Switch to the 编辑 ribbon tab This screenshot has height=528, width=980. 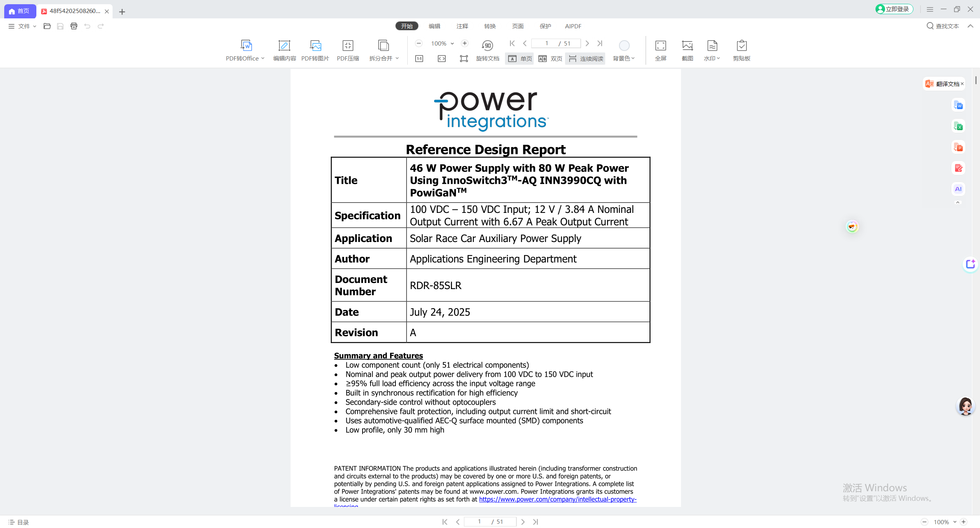[x=434, y=26]
